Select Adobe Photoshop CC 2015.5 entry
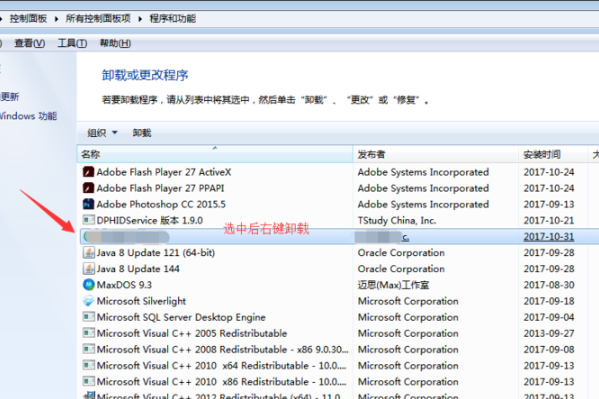This screenshot has width=599, height=399. [x=161, y=204]
